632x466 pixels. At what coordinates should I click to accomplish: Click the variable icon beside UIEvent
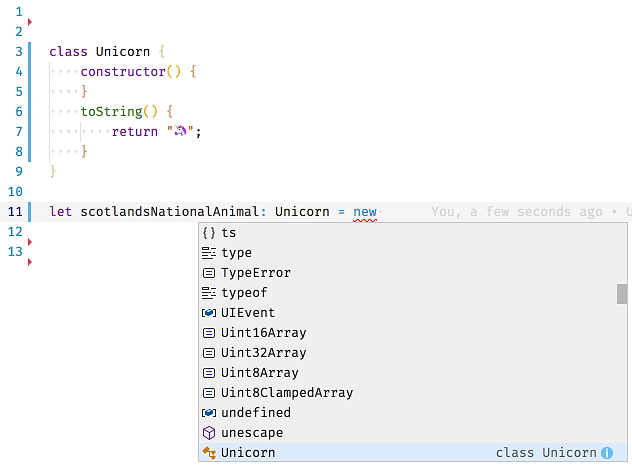[x=209, y=313]
